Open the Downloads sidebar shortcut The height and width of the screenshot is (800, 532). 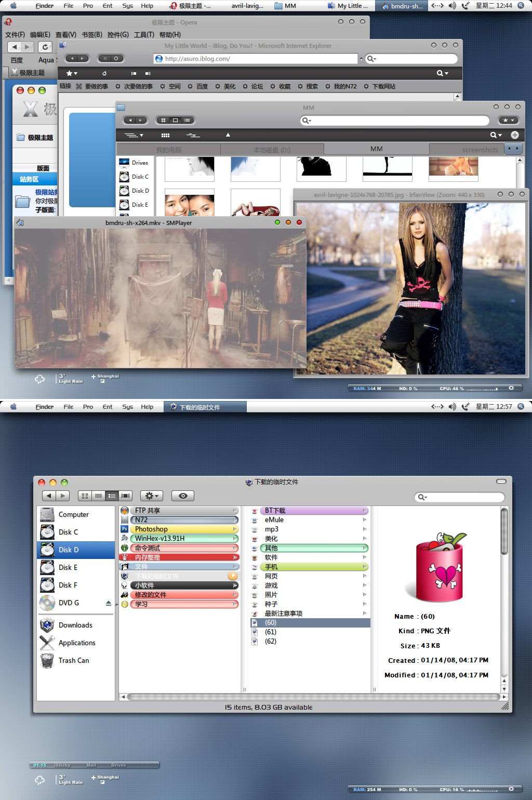[75, 625]
